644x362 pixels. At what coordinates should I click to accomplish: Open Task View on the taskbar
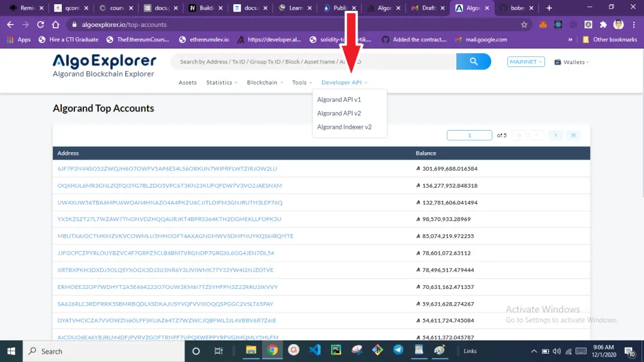coord(218,351)
